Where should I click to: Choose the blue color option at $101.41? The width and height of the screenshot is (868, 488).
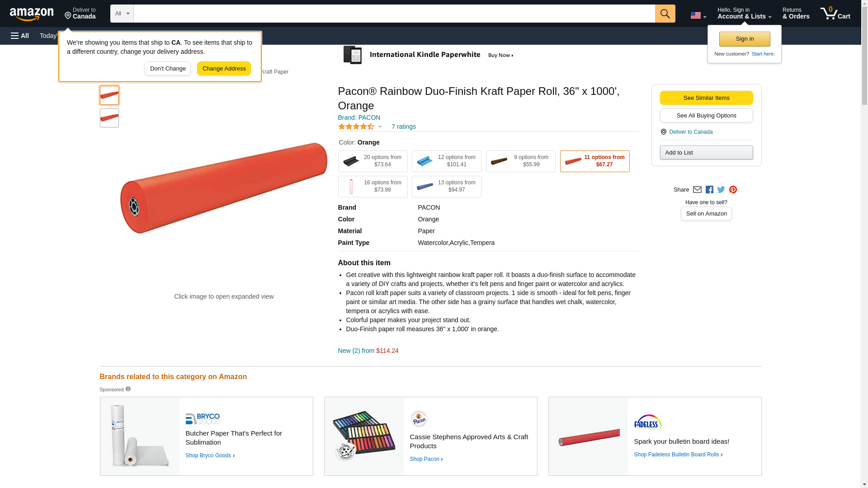pyautogui.click(x=446, y=161)
